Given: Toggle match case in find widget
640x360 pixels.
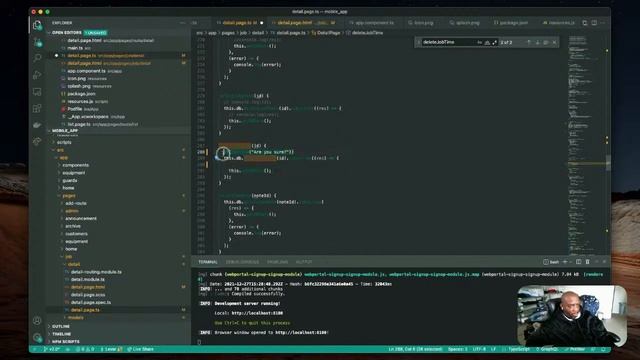Looking at the screenshot, I should click(x=480, y=42).
